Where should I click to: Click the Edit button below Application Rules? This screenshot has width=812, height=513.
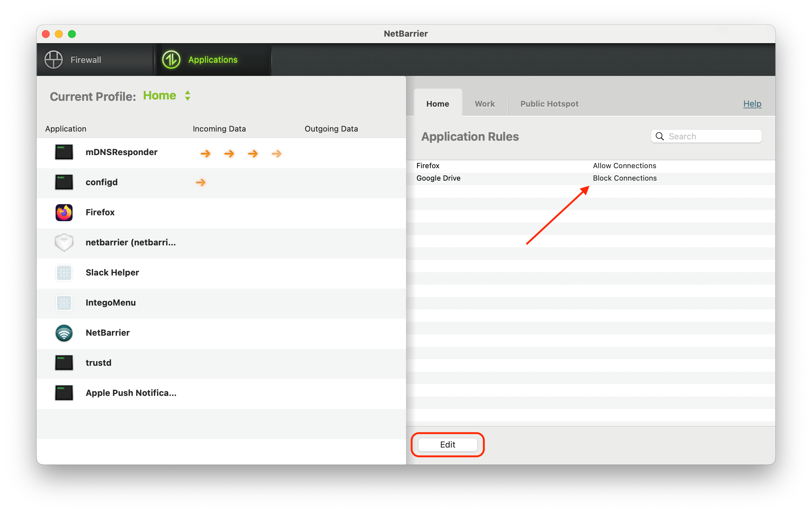448,445
